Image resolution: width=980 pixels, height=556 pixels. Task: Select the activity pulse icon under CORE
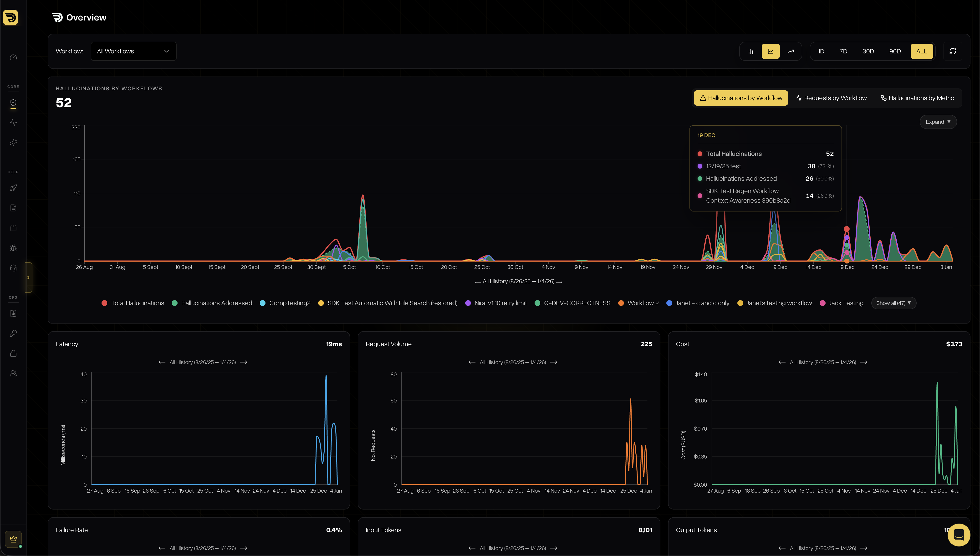pyautogui.click(x=13, y=122)
